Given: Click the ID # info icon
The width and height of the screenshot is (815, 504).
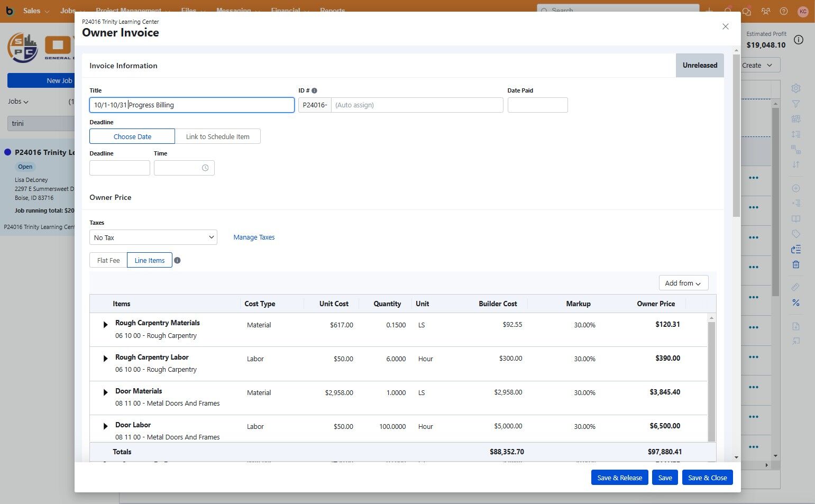Looking at the screenshot, I should [314, 91].
